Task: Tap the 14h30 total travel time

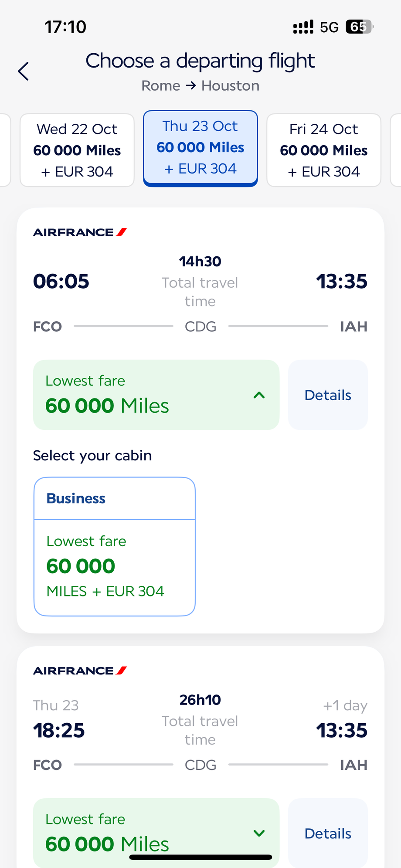Action: [200, 262]
